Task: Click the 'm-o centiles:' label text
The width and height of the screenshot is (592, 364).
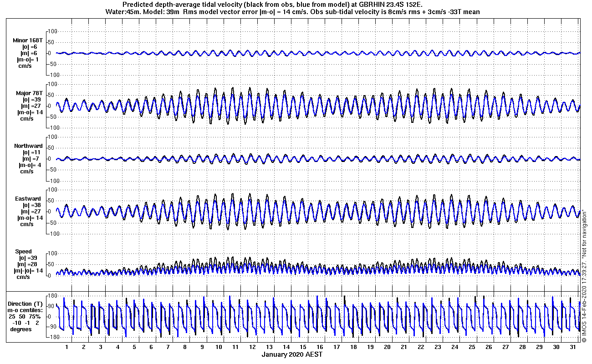Action: click(x=26, y=310)
